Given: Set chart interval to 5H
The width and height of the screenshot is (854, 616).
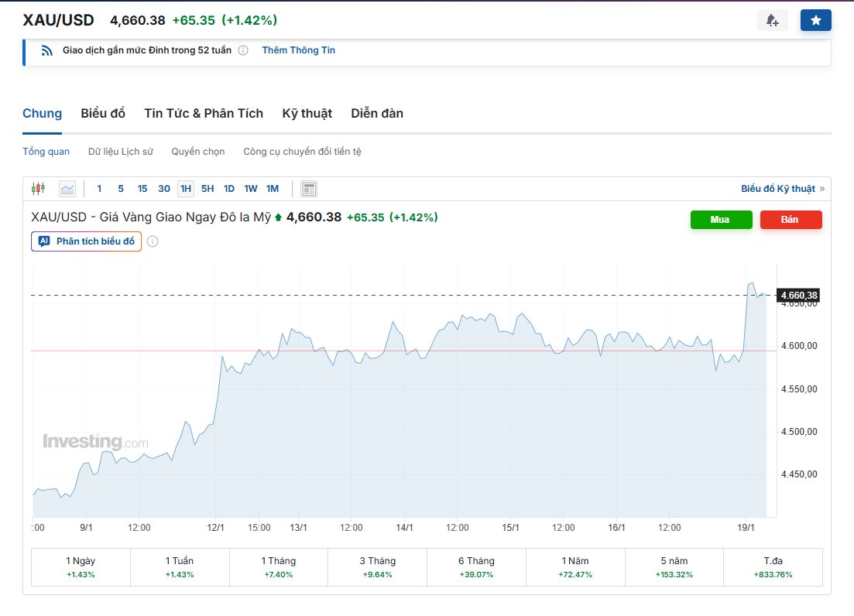Looking at the screenshot, I should pyautogui.click(x=207, y=189).
